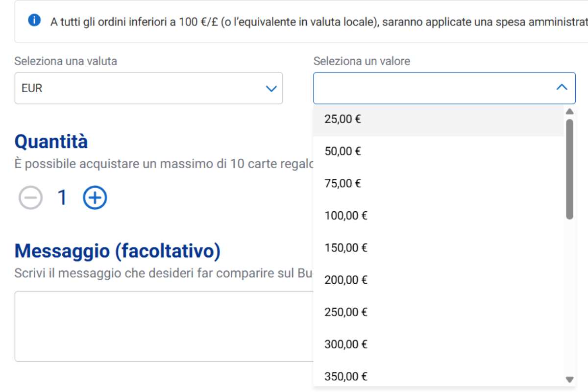This screenshot has height=392, width=588.
Task: Click the minus icon to decrease quantity
Action: click(x=30, y=198)
